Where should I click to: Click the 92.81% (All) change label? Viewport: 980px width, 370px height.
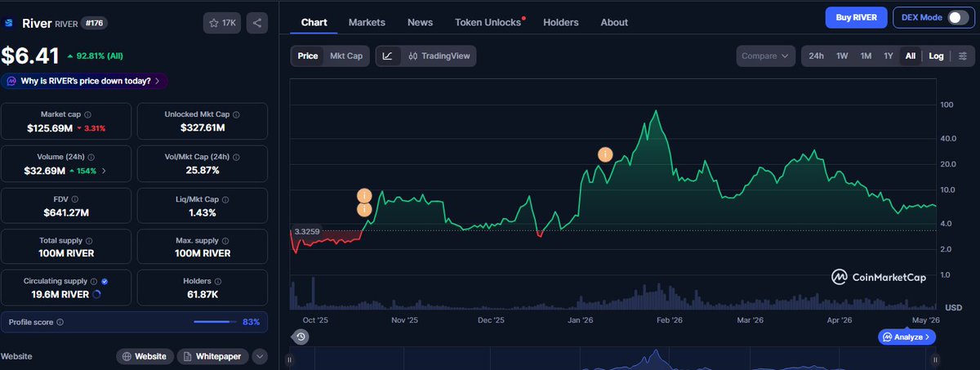click(99, 56)
